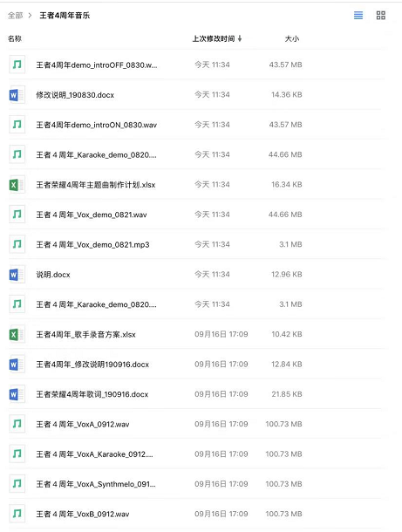Click Word icon of 修改说明_190830.docx
Image resolution: width=402 pixels, height=532 pixels.
coord(17,95)
